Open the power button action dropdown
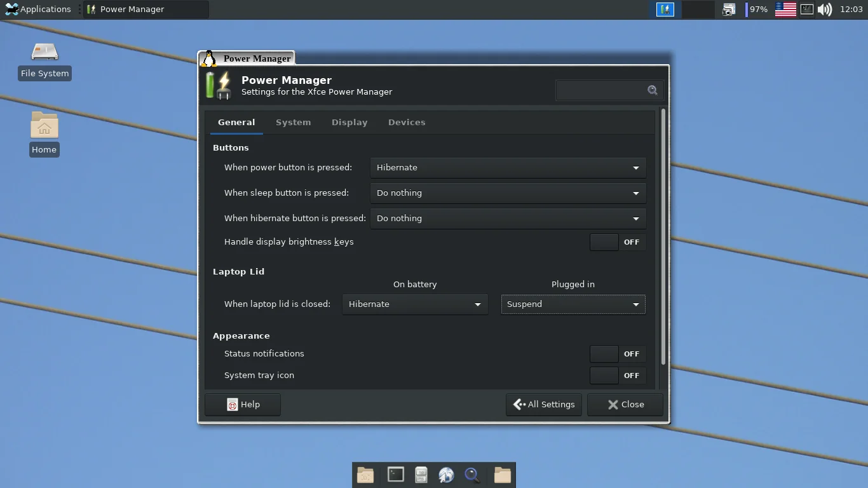 pos(508,168)
